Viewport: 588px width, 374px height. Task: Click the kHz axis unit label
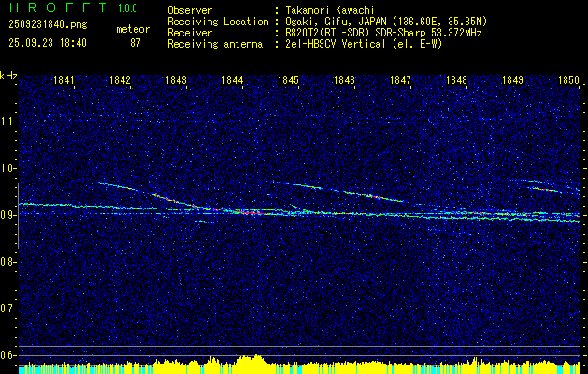click(x=8, y=75)
